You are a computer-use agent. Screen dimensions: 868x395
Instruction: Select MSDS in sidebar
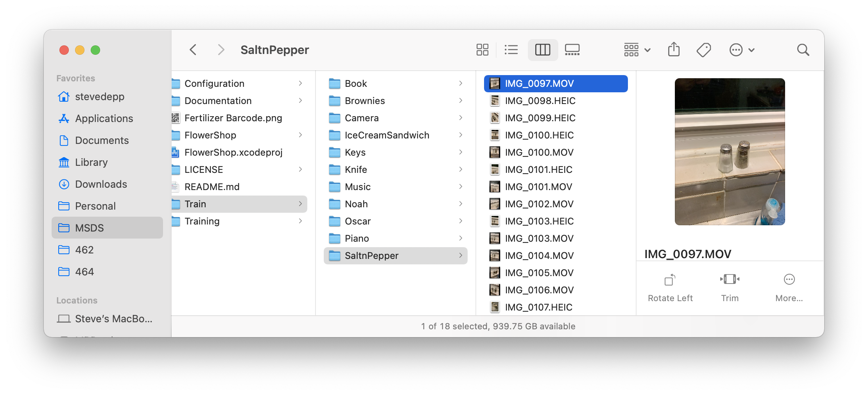107,228
